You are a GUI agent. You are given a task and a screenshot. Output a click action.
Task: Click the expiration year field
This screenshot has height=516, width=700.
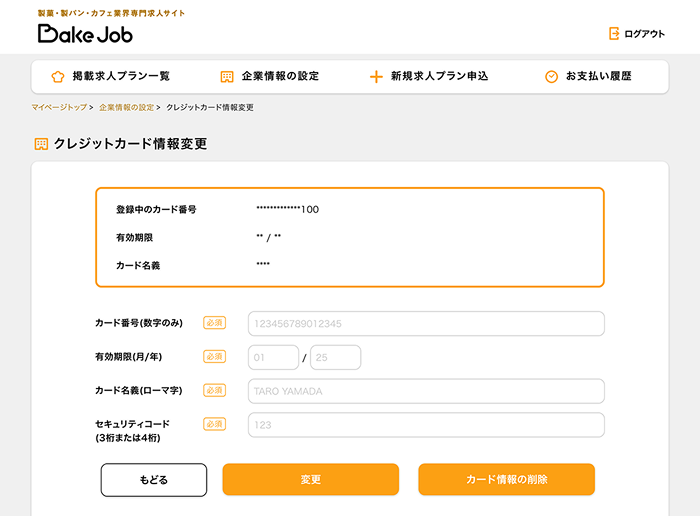coord(335,358)
